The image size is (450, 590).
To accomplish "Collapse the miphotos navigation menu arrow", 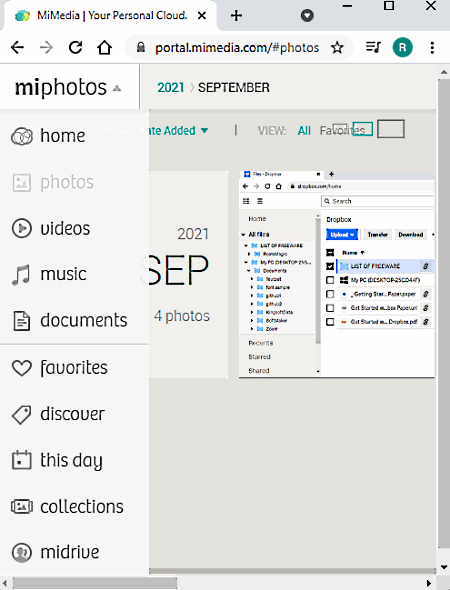I will click(117, 88).
